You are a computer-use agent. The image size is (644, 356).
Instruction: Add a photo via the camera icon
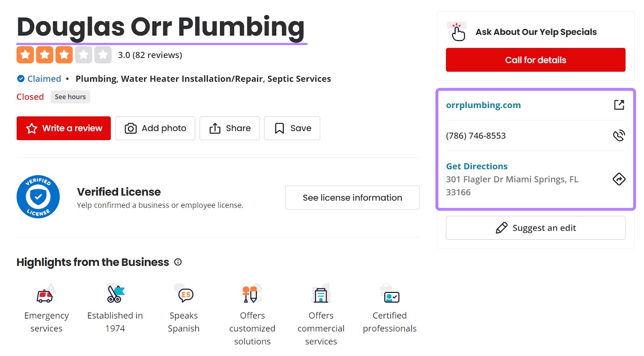(x=130, y=128)
